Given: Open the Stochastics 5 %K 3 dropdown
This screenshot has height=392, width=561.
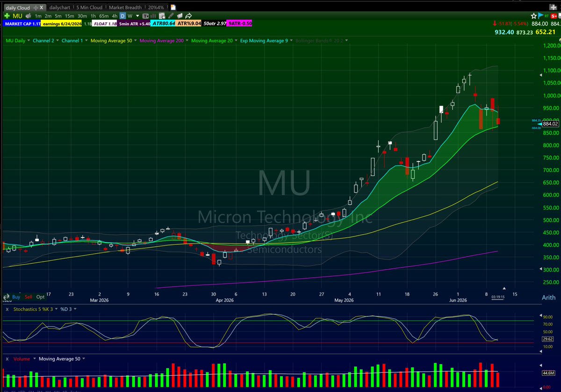Looking at the screenshot, I should point(56,309).
